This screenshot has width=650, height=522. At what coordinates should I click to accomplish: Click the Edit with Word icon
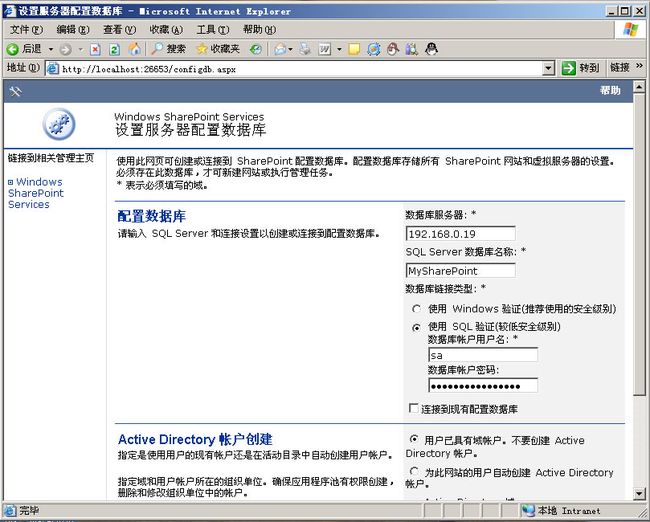coord(325,50)
